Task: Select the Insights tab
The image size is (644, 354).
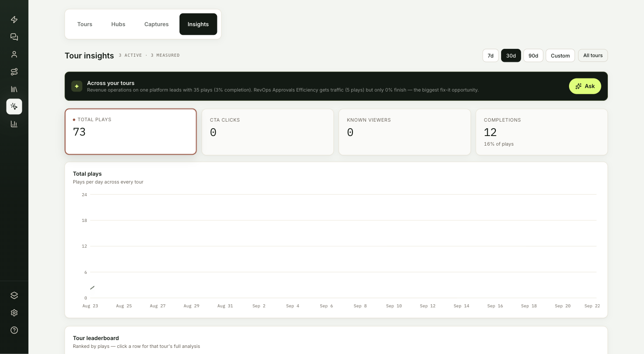Action: point(198,24)
